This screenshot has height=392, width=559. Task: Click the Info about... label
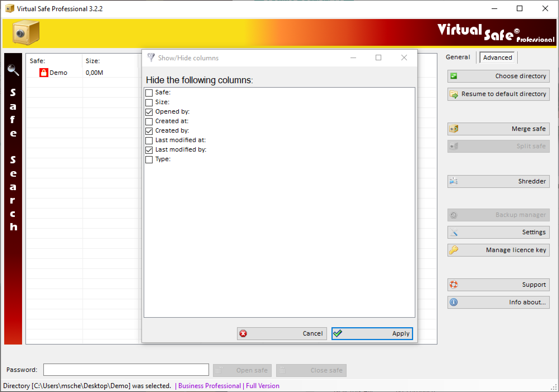coord(527,302)
